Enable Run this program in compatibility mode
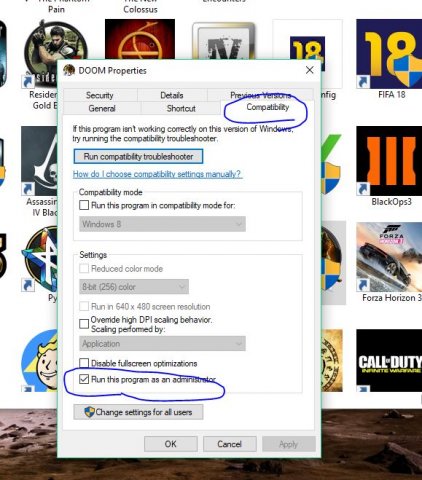The width and height of the screenshot is (422, 480). click(x=84, y=205)
